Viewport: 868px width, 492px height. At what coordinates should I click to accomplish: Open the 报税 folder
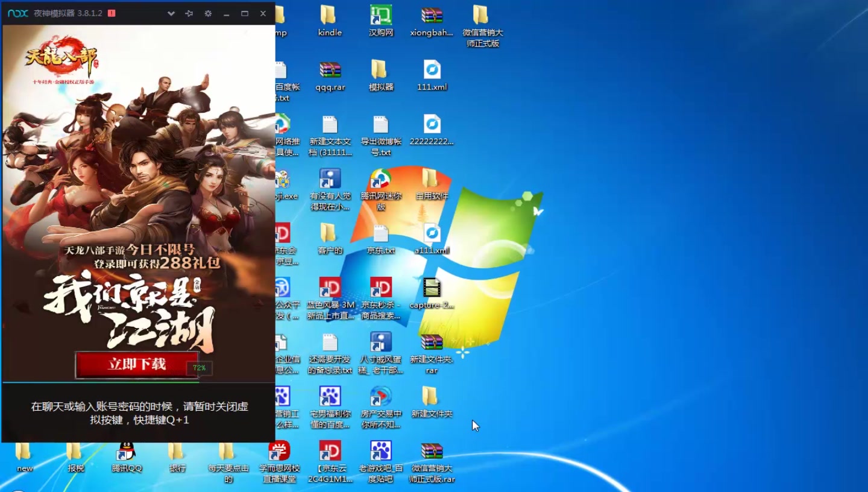pos(75,456)
